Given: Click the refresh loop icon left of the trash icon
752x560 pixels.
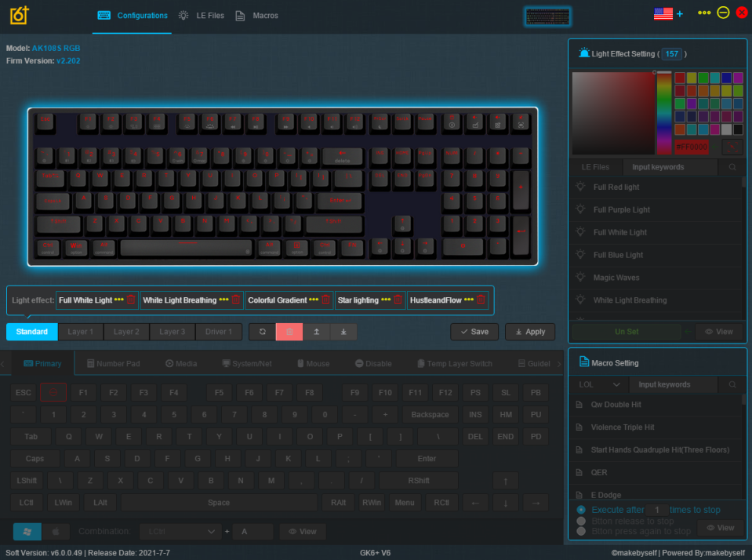Looking at the screenshot, I should click(x=262, y=332).
